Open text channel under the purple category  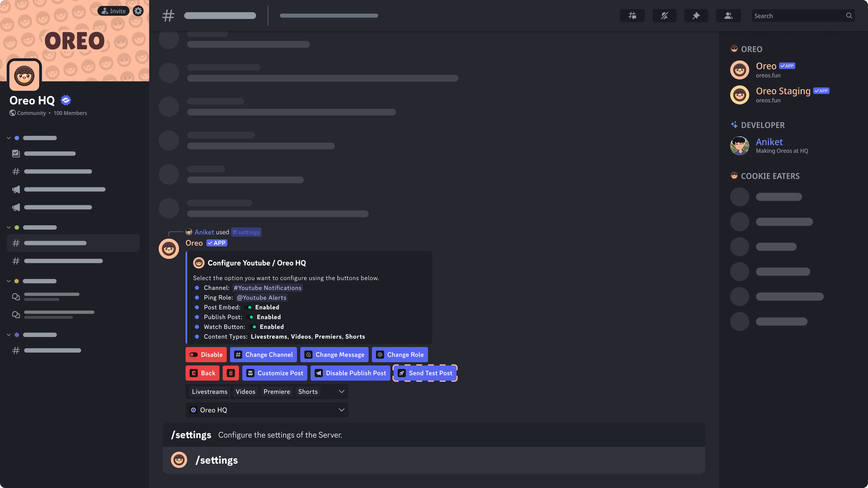(x=46, y=350)
